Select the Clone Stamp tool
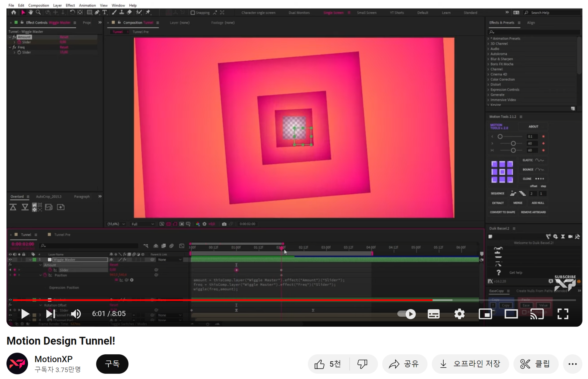Viewport: 588px width, 379px height. point(122,12)
